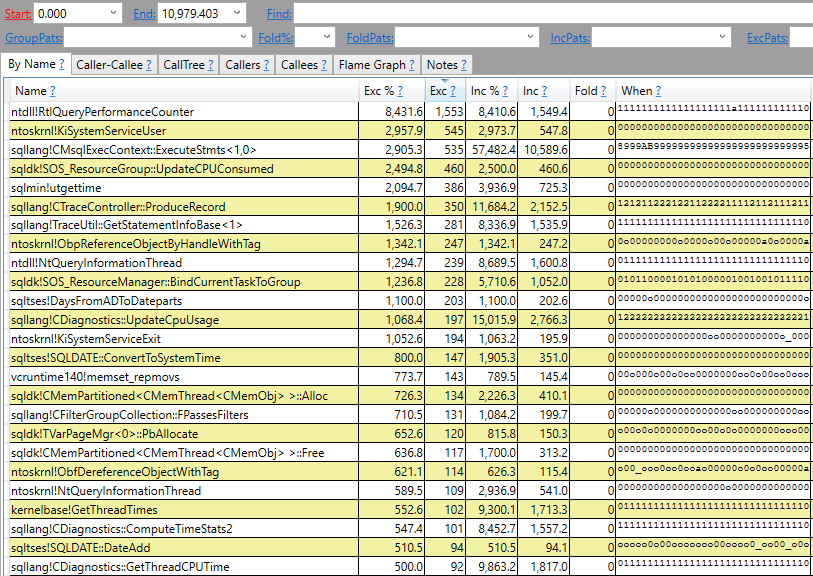Select row kernelbase!GetThreadTimes

click(410, 510)
